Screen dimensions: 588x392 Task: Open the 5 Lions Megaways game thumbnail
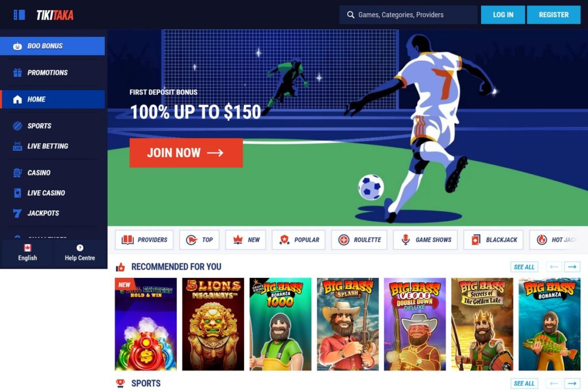tap(213, 324)
